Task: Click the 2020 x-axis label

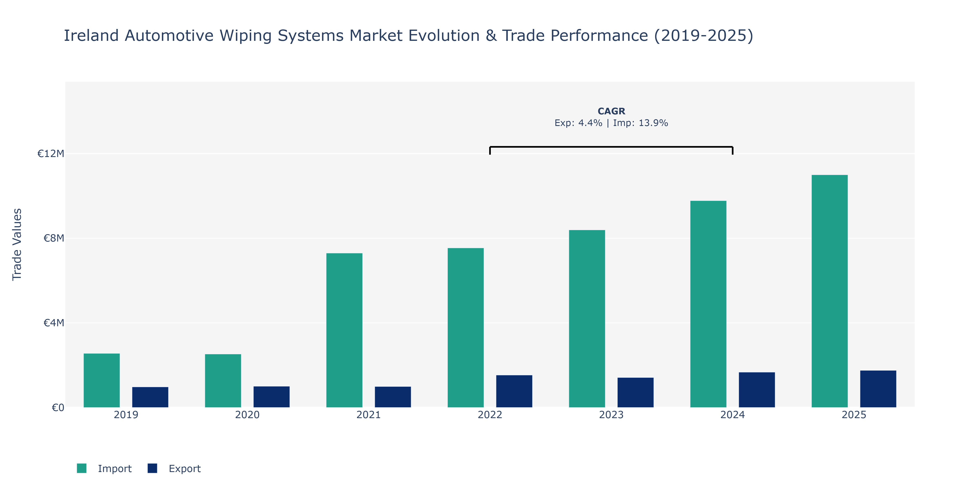Action: 247,415
